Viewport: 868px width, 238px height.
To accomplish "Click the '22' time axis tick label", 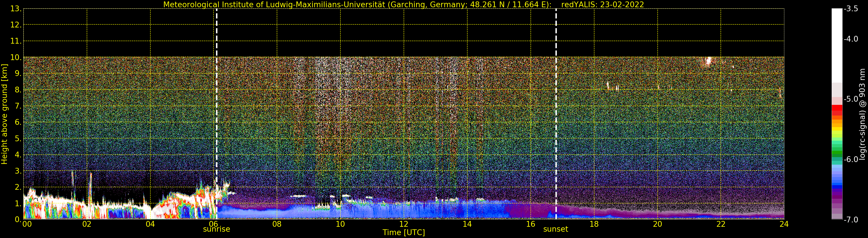I will pyautogui.click(x=721, y=224).
